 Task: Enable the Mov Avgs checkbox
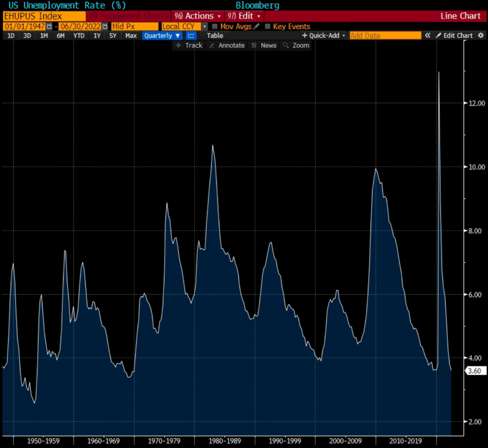215,26
